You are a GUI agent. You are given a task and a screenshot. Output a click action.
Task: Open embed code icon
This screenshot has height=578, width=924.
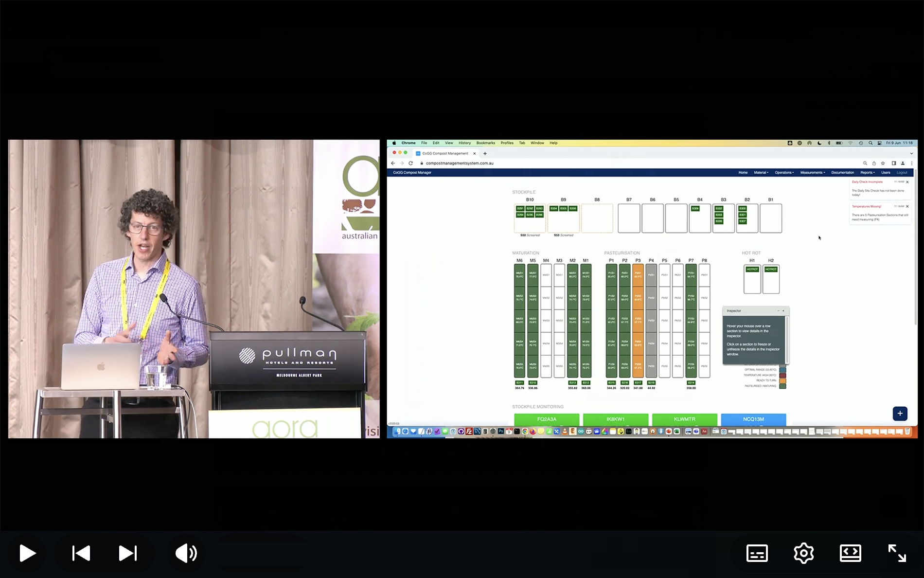click(851, 553)
